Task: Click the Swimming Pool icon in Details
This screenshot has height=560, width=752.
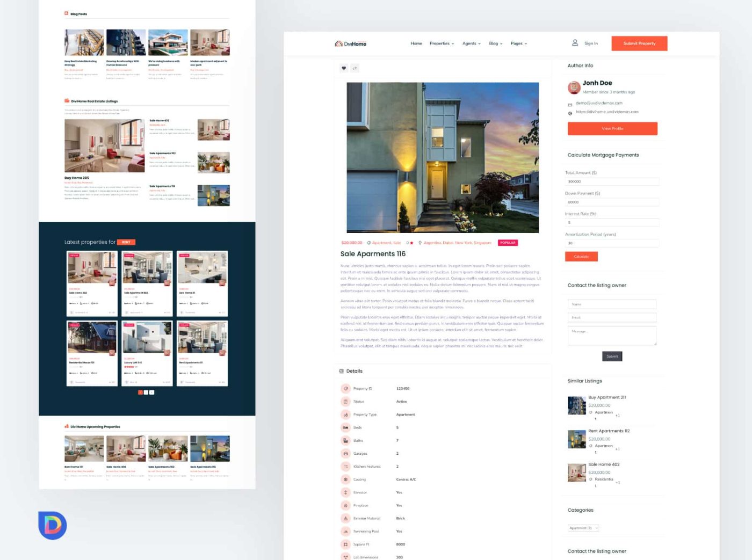Action: (345, 532)
